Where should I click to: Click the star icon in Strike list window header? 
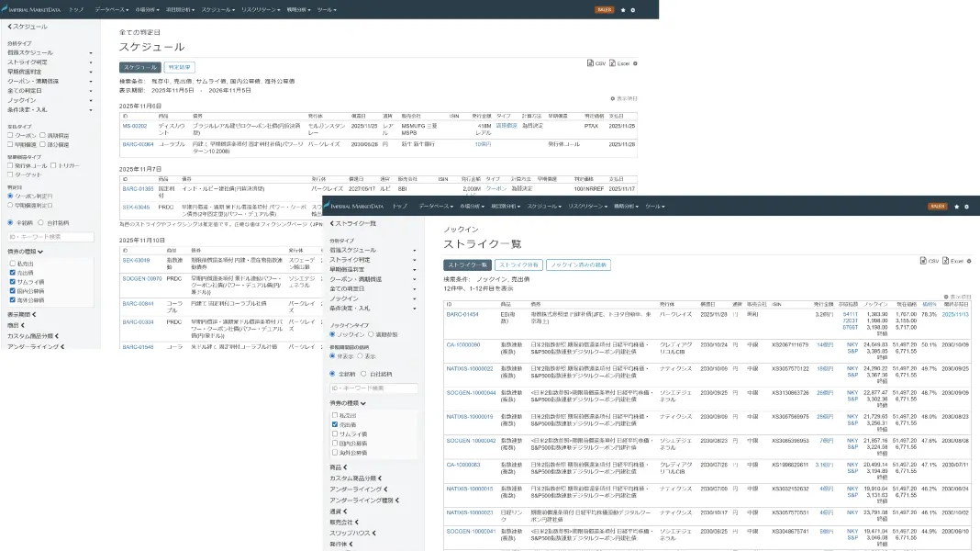956,207
